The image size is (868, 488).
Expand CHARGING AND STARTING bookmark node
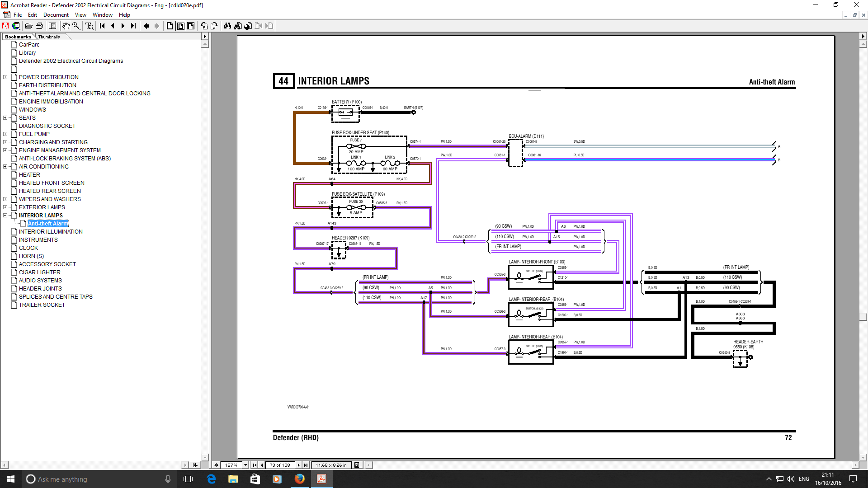5,142
